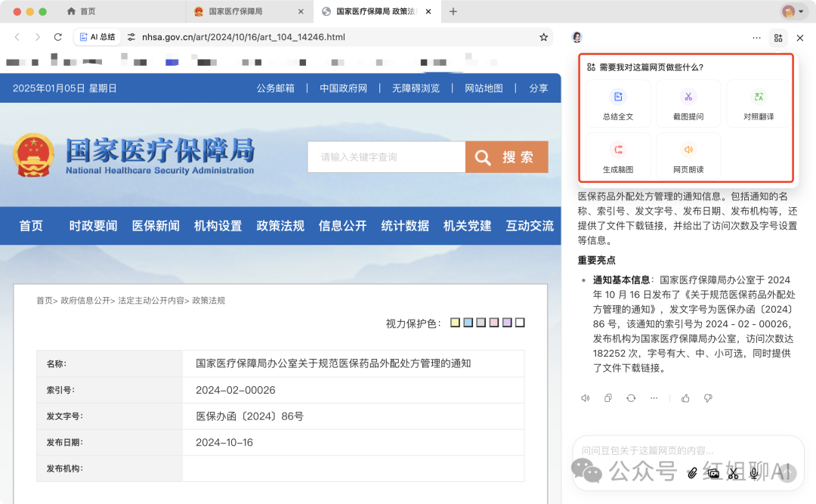
Task: Open site settings icon beside the URL
Action: 131,37
